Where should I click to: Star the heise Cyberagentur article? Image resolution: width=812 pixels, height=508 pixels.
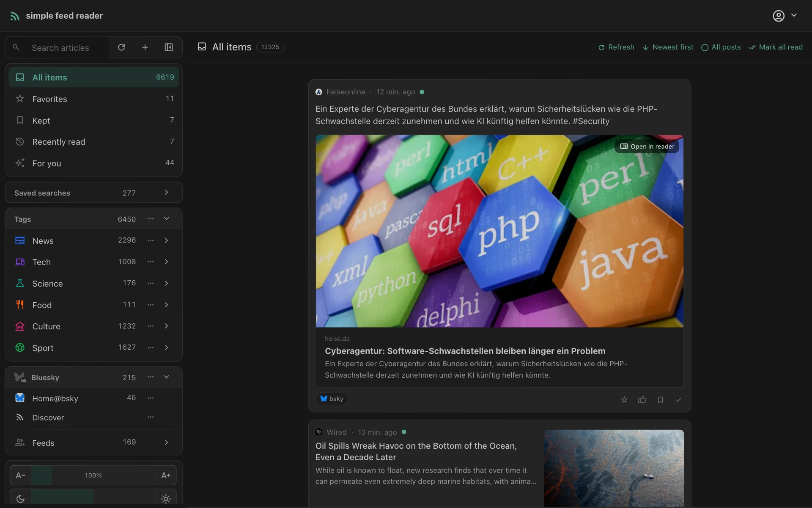tap(624, 400)
